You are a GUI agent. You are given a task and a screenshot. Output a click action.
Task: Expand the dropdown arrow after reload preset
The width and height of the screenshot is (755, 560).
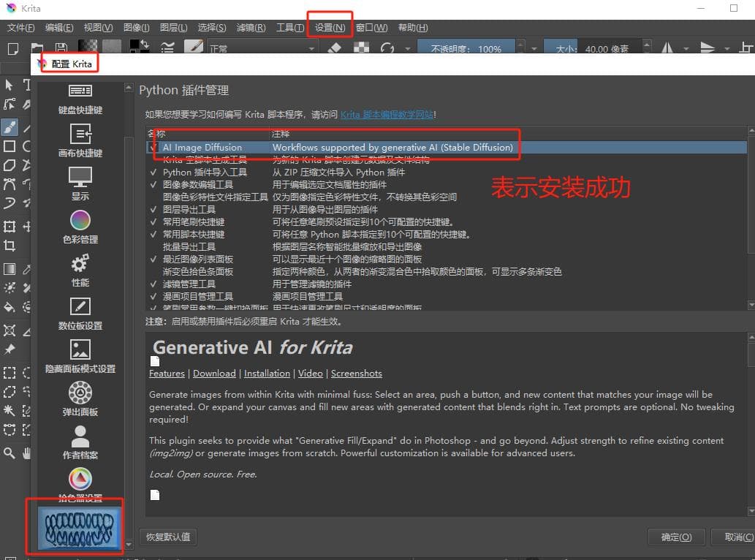(x=408, y=49)
